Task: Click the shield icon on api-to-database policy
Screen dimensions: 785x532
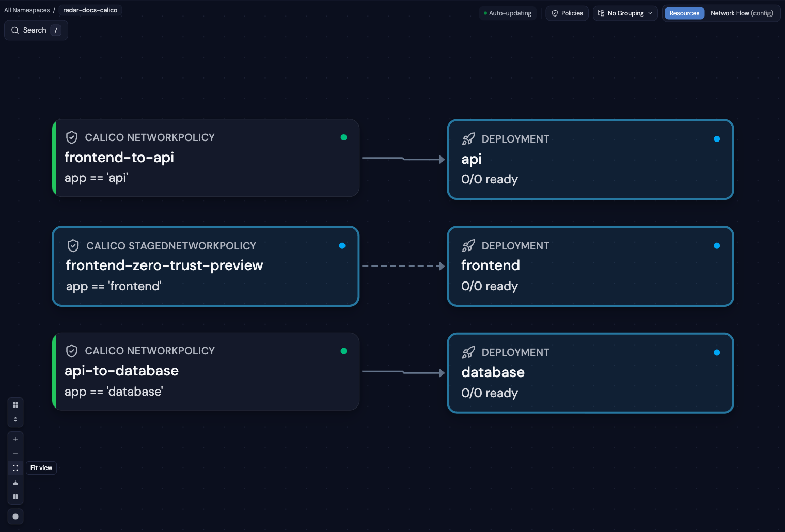Action: [x=72, y=351]
